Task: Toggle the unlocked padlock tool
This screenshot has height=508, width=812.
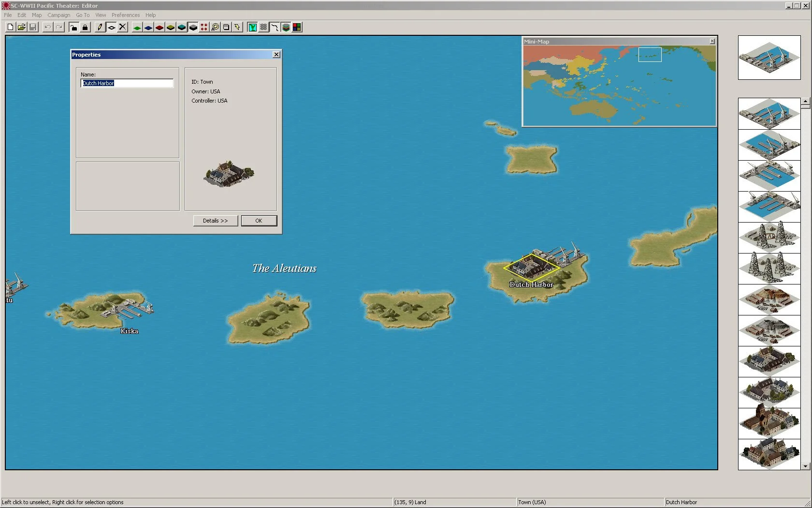Action: coord(73,27)
